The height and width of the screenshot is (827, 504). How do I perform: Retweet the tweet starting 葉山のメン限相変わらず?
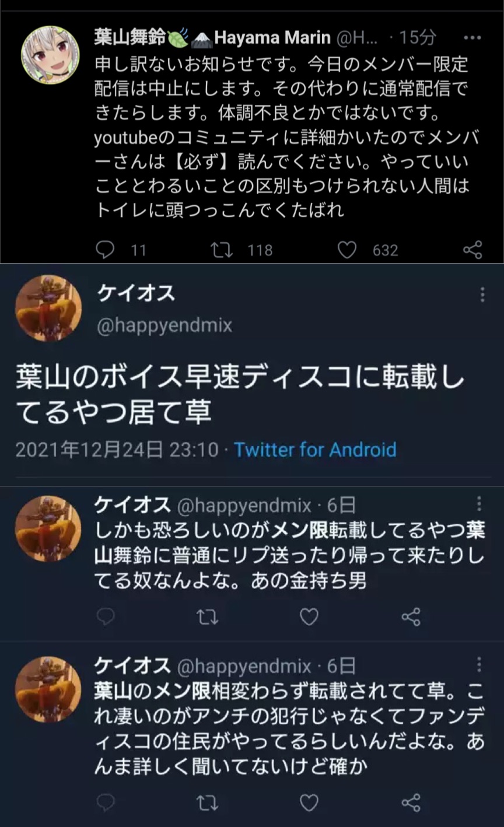207,803
